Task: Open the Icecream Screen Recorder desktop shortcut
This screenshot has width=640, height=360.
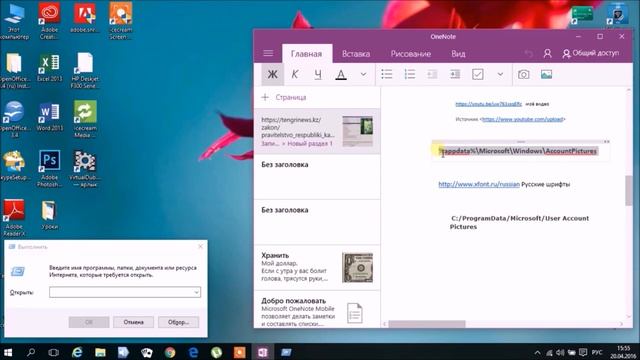Action: pyautogui.click(x=120, y=21)
